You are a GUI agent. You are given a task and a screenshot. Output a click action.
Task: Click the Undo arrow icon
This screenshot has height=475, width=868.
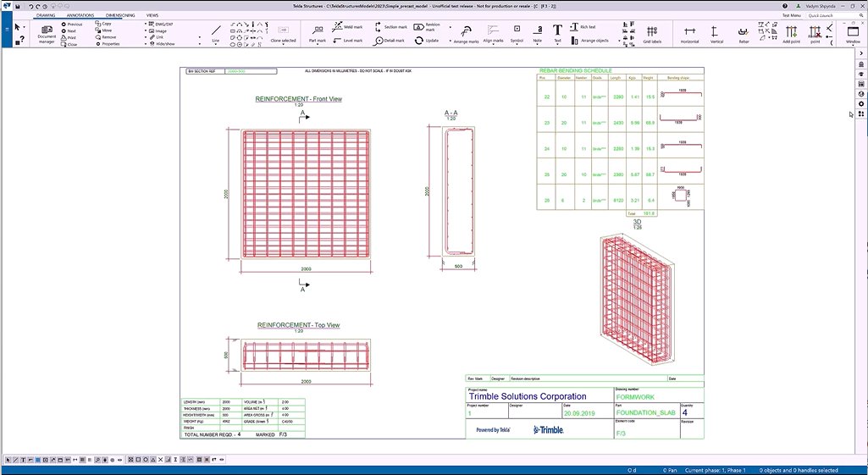(x=31, y=6)
